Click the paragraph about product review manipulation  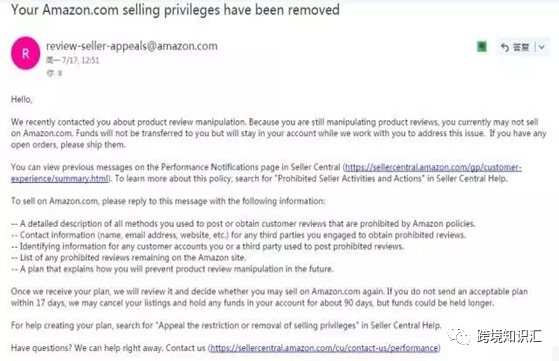[x=278, y=133]
